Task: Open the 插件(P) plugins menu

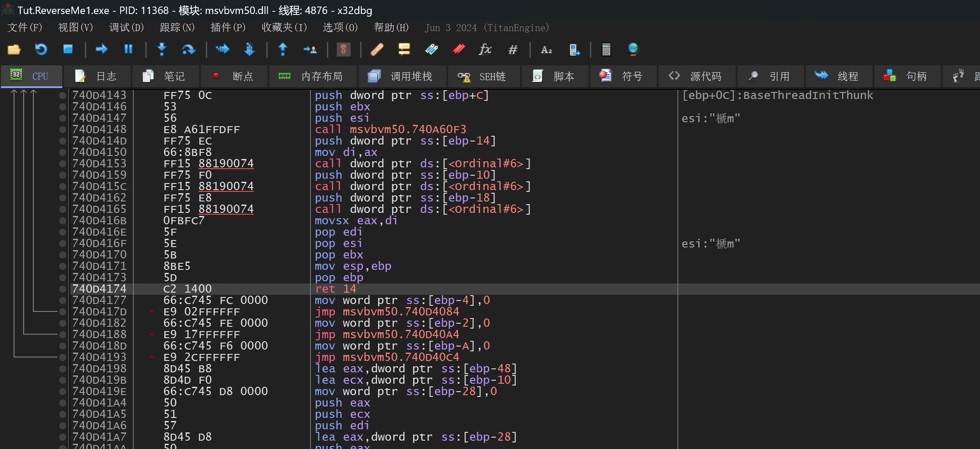Action: pos(228,28)
